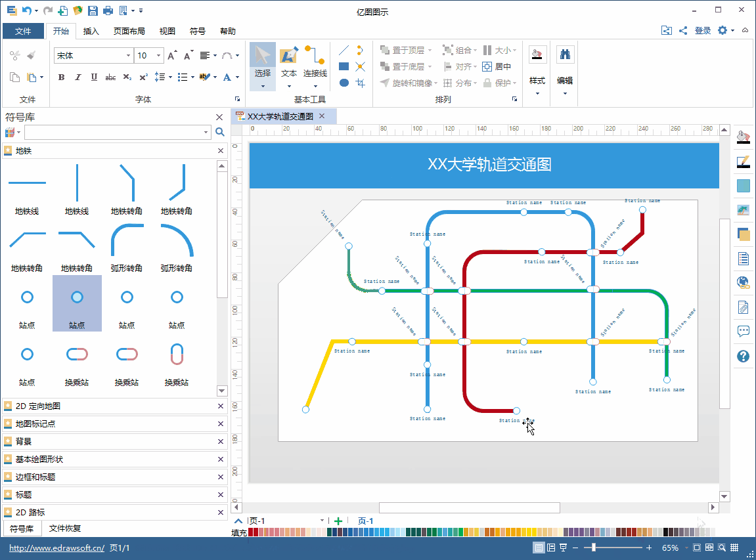This screenshot has height=560, width=756.
Task: Click the 登录 login button
Action: pyautogui.click(x=703, y=31)
